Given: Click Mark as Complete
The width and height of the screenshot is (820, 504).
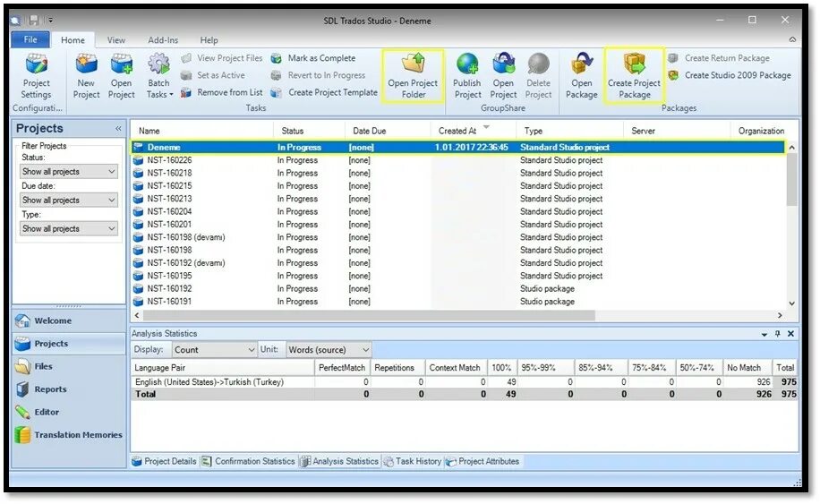Looking at the screenshot, I should pyautogui.click(x=313, y=58).
